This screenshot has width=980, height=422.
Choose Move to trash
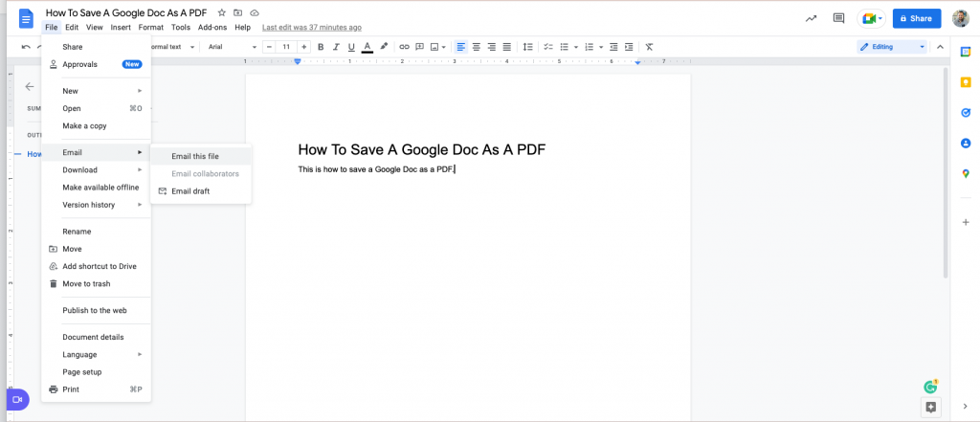97,284
